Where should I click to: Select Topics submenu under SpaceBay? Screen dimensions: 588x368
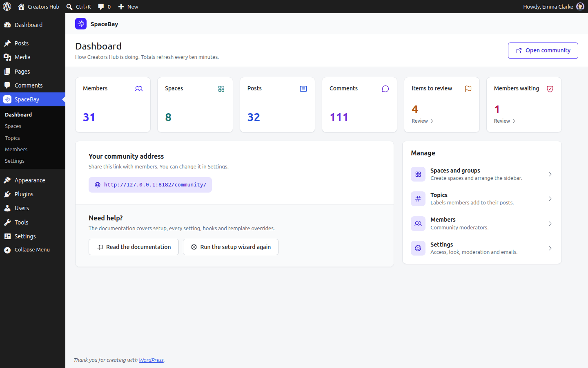coord(33,138)
